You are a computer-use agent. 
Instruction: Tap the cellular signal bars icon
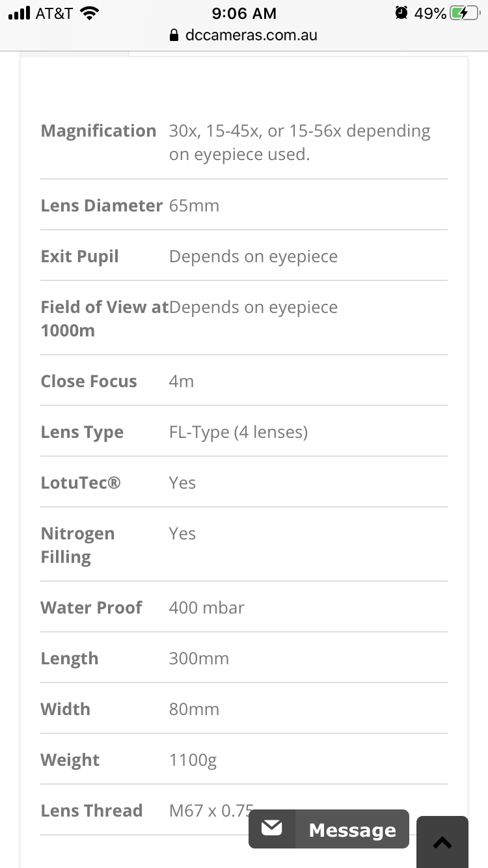pyautogui.click(x=20, y=13)
